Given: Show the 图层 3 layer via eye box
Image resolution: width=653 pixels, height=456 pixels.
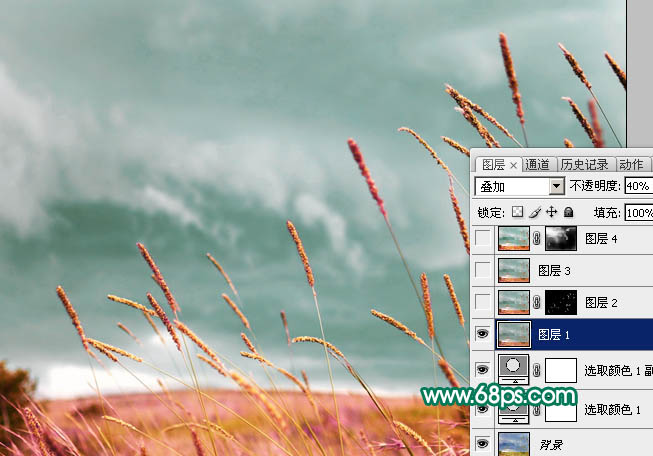Looking at the screenshot, I should [483, 270].
